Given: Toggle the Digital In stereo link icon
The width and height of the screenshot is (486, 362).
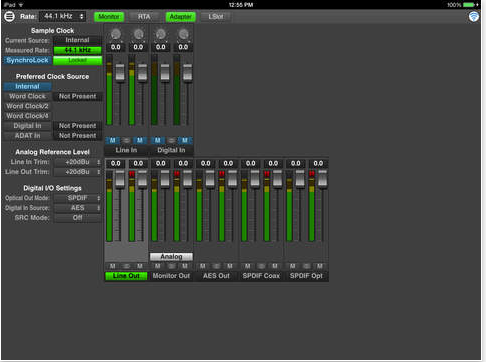Looking at the screenshot, I should tap(171, 140).
